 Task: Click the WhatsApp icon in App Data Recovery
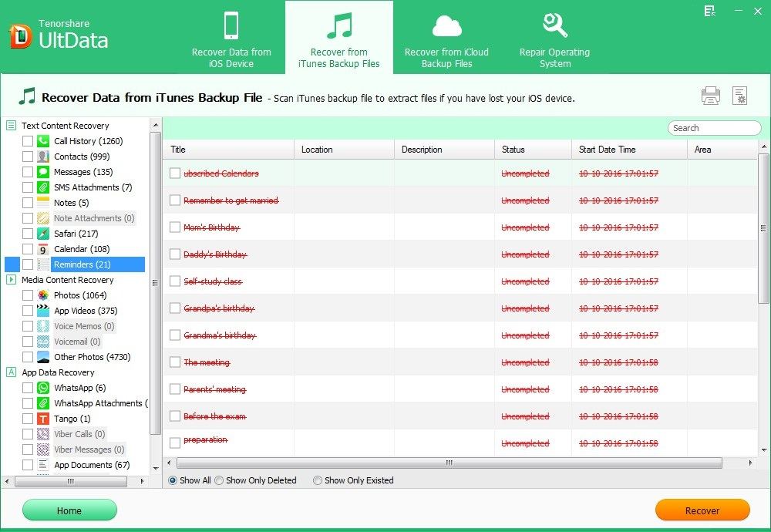42,388
